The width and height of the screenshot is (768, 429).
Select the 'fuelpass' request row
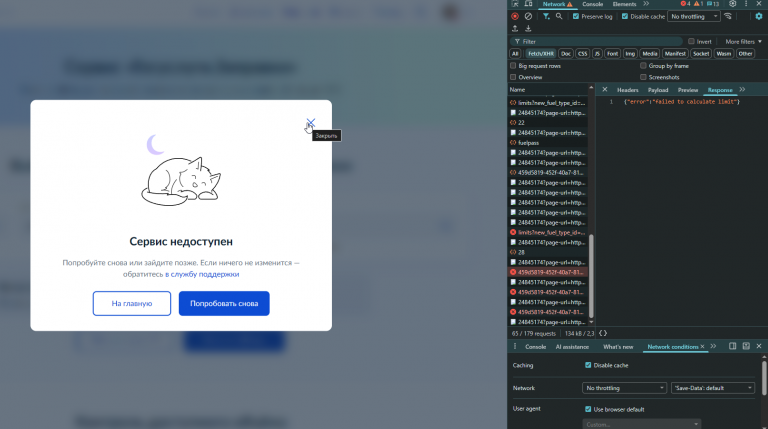549,143
